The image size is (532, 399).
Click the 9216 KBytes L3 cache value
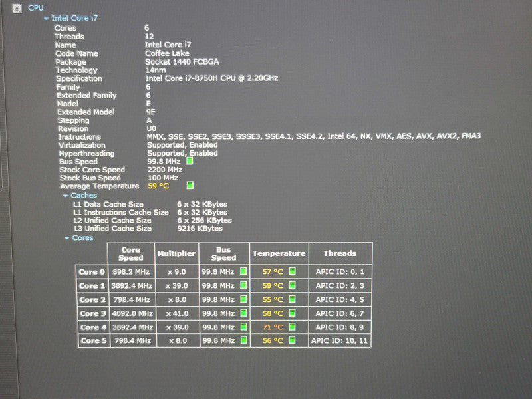click(x=200, y=228)
